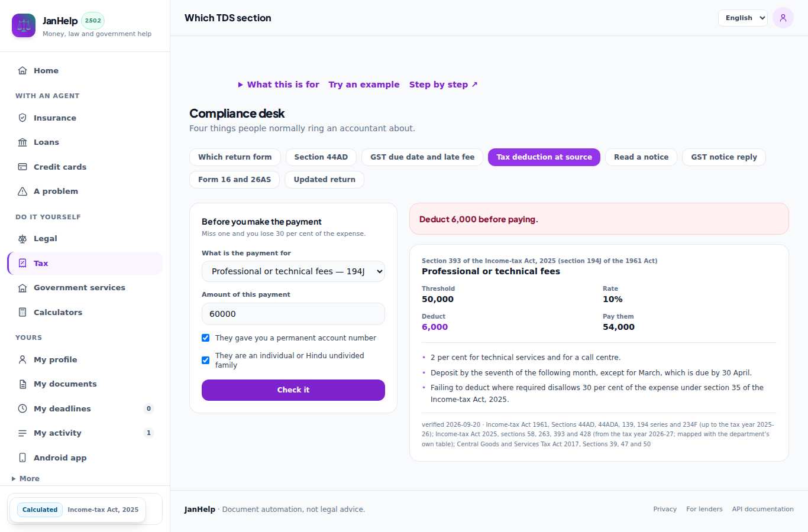This screenshot has height=532, width=808.
Task: Uncheck 'They are an individual or Hindu undivided family'
Action: (206, 360)
